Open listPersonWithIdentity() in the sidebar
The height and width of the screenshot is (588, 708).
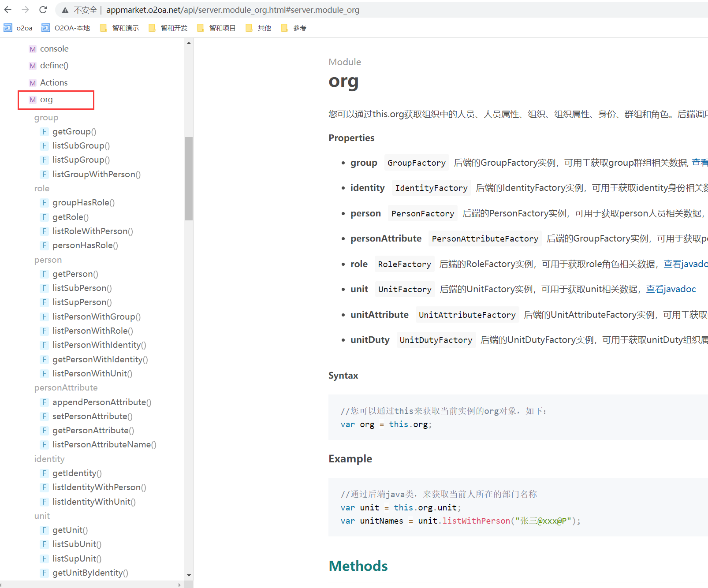pos(99,345)
